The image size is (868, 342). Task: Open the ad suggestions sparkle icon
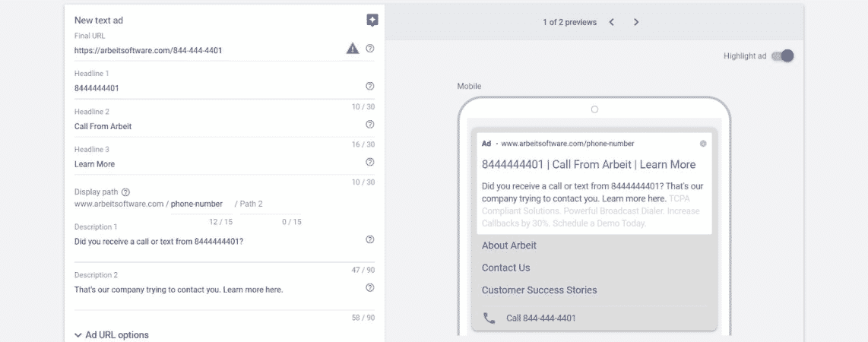pos(372,21)
